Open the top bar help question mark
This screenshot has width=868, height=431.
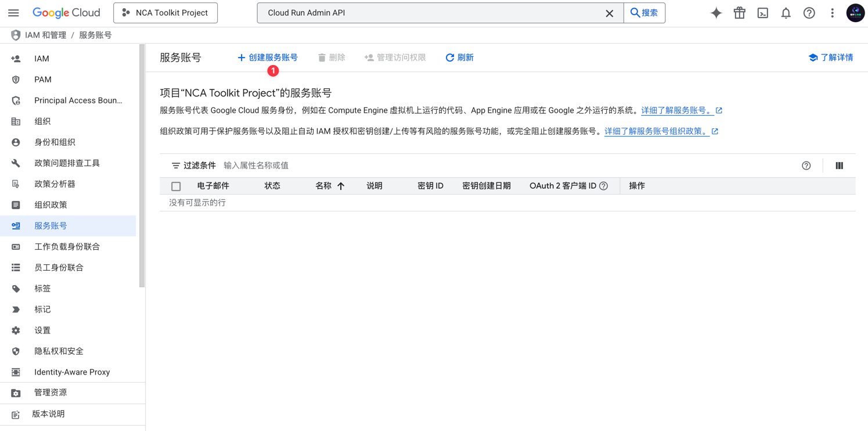click(x=809, y=12)
